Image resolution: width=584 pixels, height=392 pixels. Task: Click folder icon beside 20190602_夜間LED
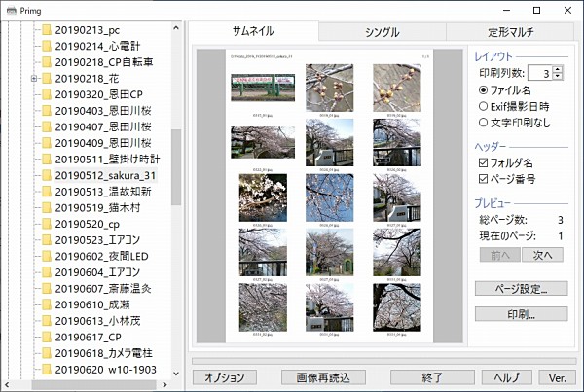coord(47,256)
